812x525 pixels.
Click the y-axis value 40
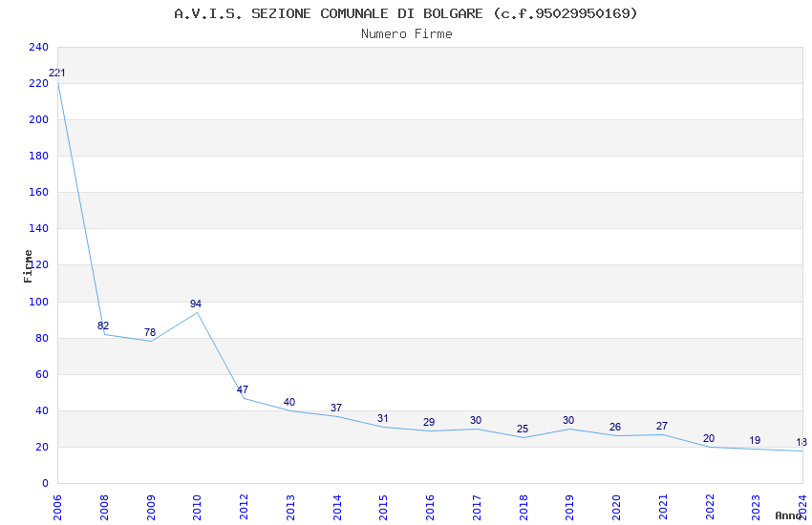(x=41, y=410)
